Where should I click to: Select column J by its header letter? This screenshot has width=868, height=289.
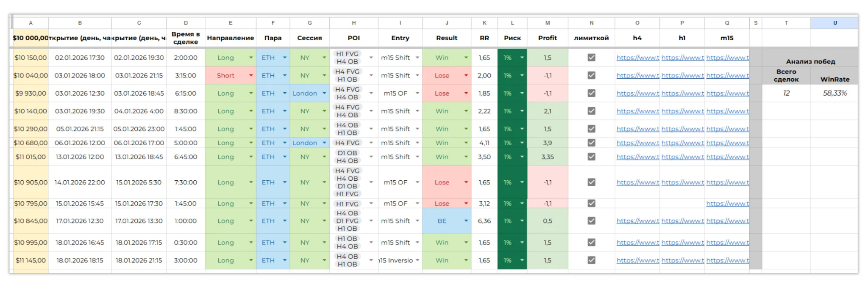[447, 23]
